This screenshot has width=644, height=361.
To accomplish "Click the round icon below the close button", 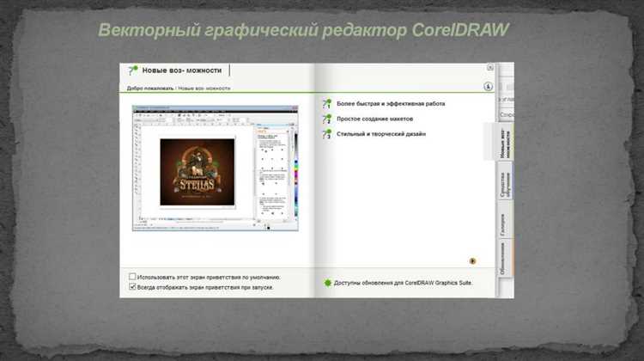I will point(488,86).
